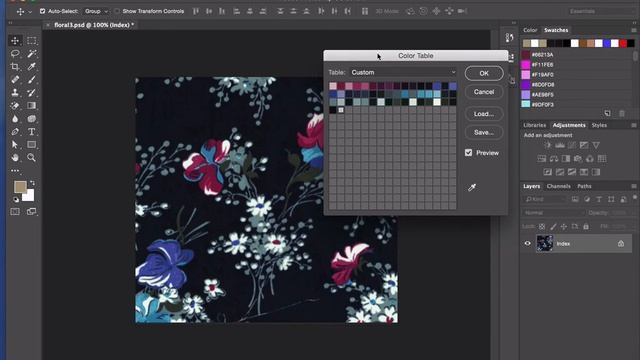Open the Layers panel options menu
This screenshot has height=360, width=640.
tap(633, 186)
